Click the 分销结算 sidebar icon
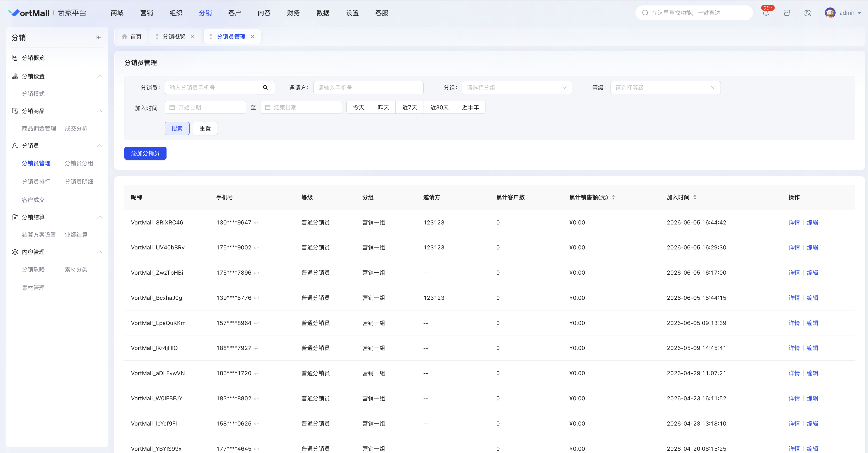The image size is (868, 453). coord(15,217)
